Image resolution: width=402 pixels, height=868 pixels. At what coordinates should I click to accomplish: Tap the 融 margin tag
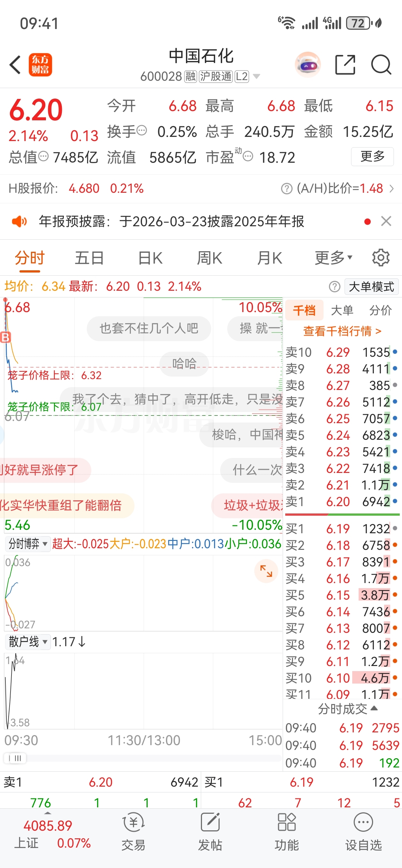click(x=191, y=77)
